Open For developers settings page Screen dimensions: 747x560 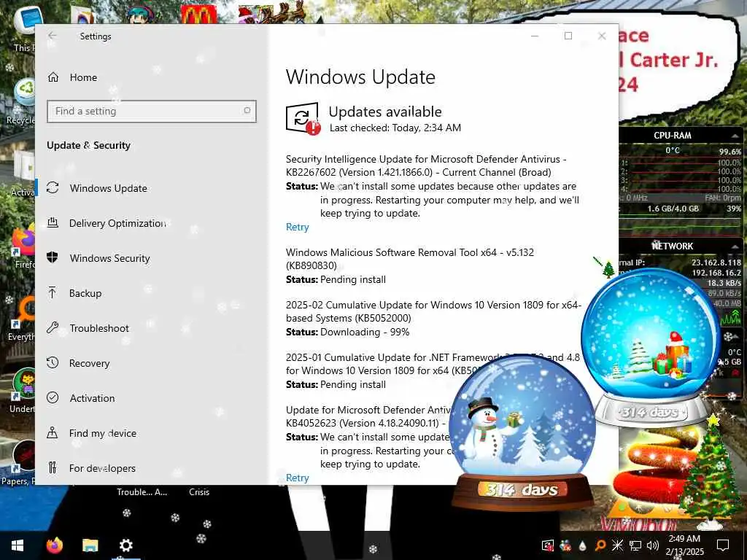click(x=102, y=468)
